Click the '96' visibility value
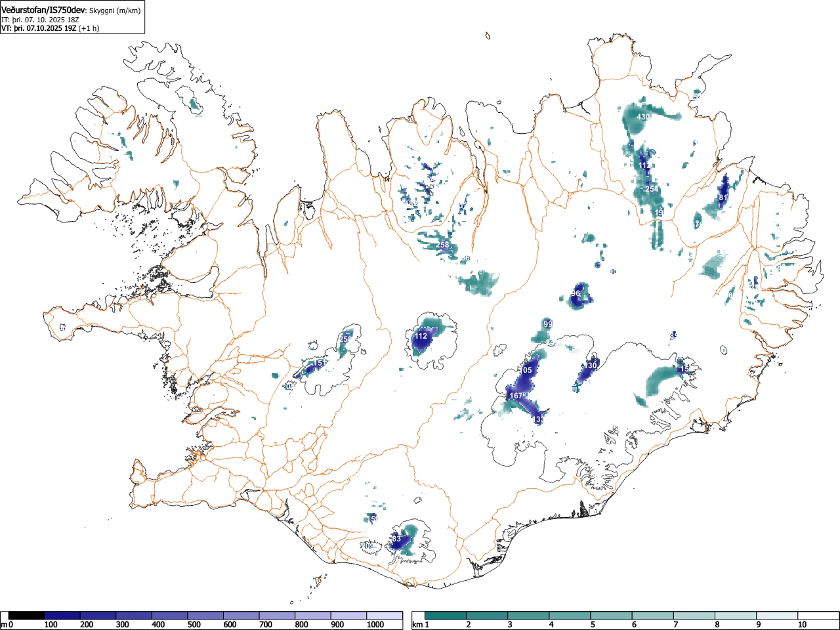The height and width of the screenshot is (630, 840). pyautogui.click(x=576, y=293)
